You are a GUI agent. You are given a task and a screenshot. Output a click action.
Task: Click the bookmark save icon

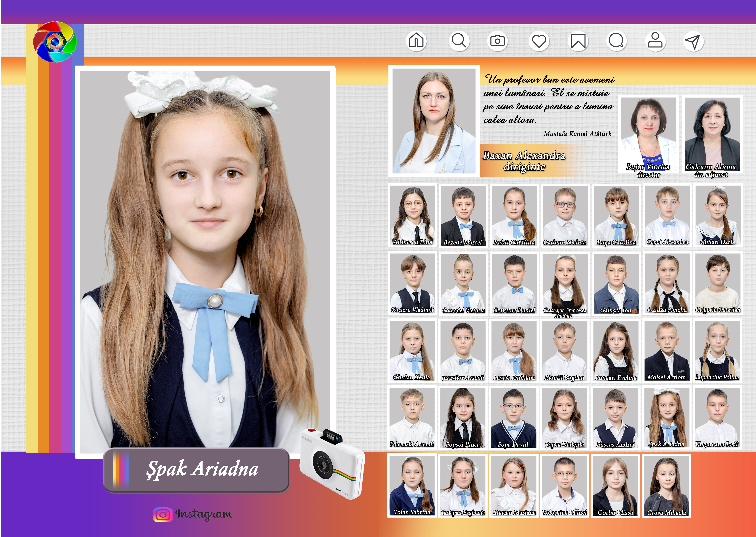(x=578, y=41)
